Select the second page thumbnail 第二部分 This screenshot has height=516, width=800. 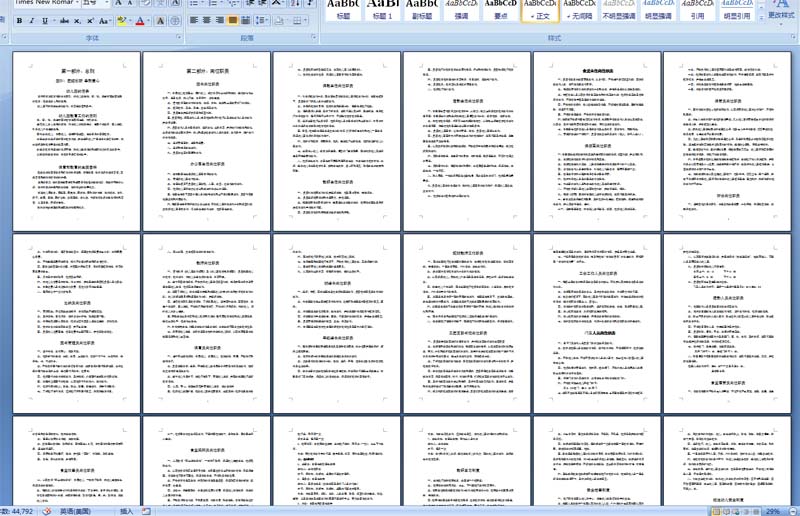click(x=207, y=141)
